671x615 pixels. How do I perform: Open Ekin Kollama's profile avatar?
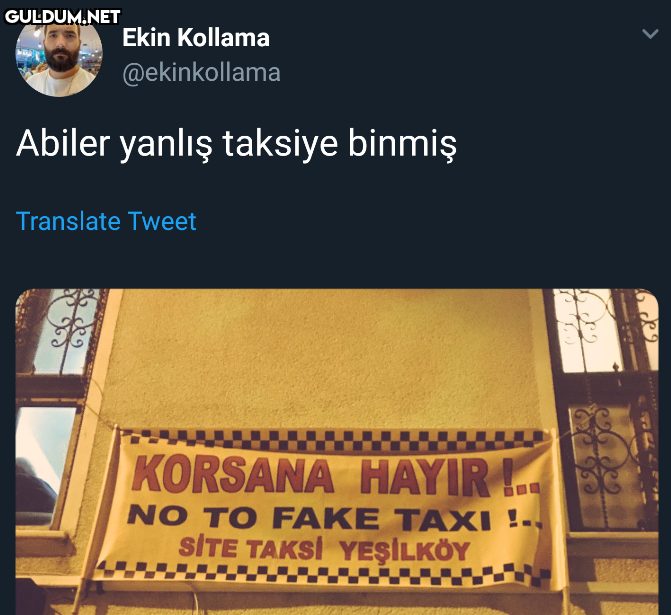tap(59, 54)
